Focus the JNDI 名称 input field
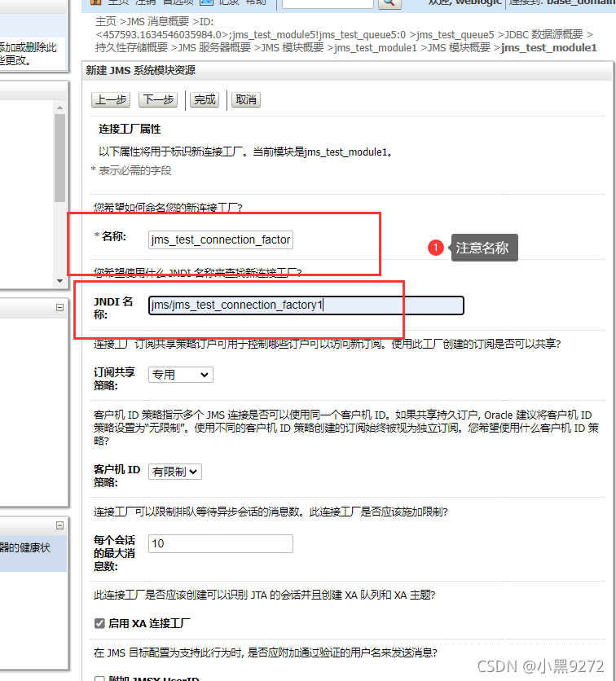Viewport: 616px width, 681px height. [x=306, y=305]
